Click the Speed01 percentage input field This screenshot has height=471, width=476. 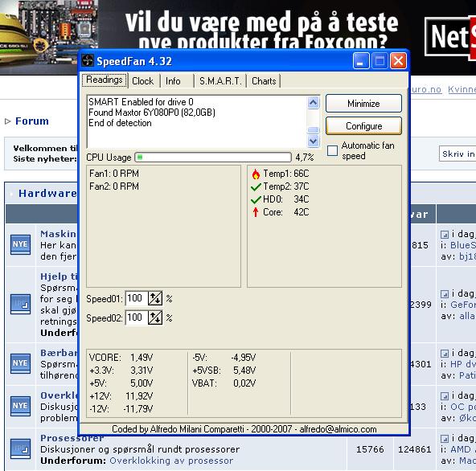(137, 298)
